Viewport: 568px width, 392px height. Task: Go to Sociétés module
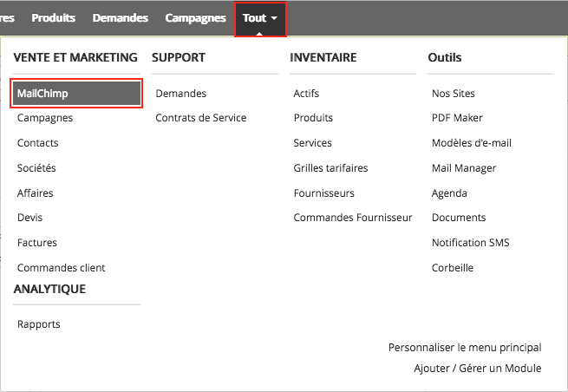(36, 168)
